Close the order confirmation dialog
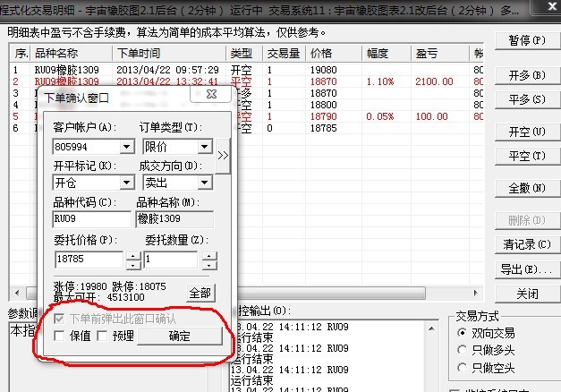The height and width of the screenshot is (392, 561). tap(212, 94)
